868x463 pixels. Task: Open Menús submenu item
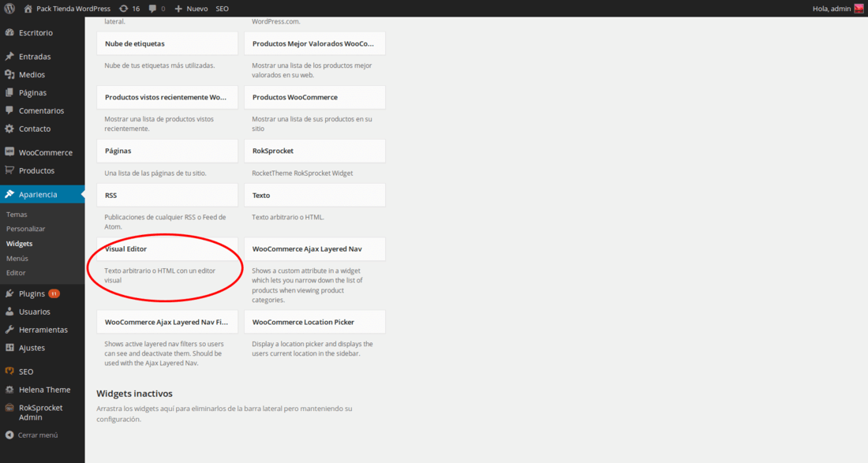coord(17,259)
